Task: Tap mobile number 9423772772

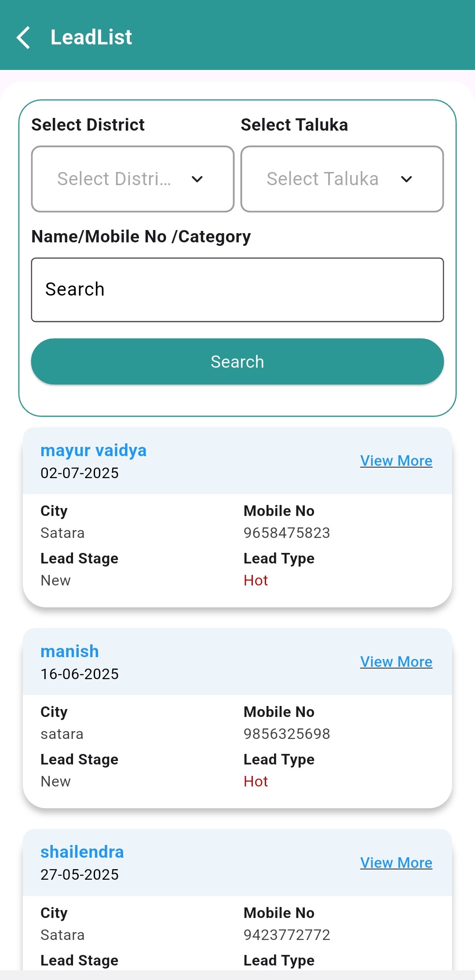Action: (x=287, y=935)
